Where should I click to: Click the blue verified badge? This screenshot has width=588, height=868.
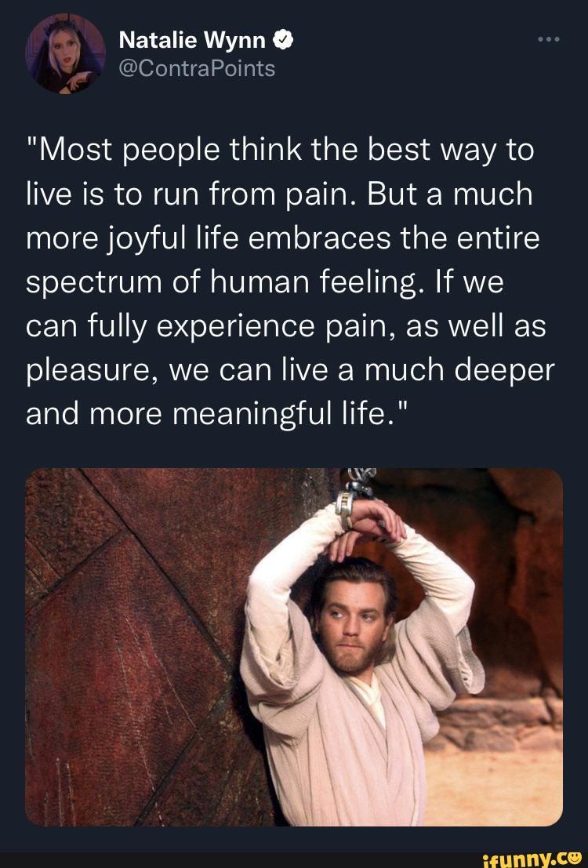284,41
